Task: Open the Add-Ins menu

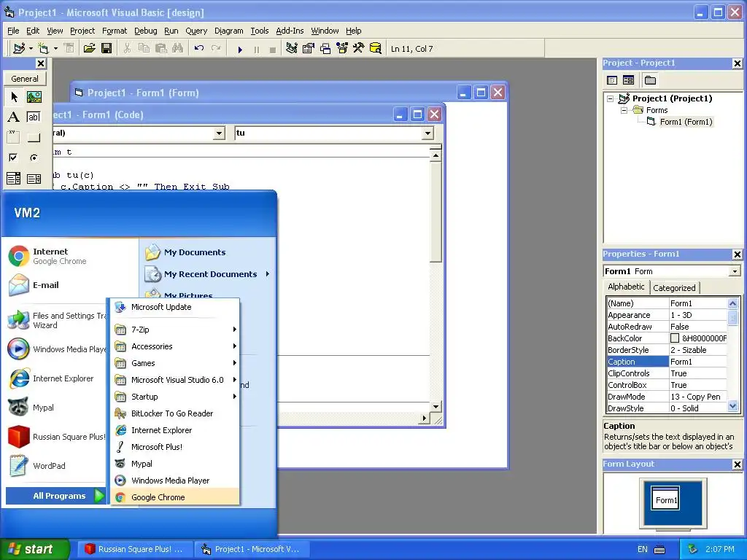Action: 290,31
